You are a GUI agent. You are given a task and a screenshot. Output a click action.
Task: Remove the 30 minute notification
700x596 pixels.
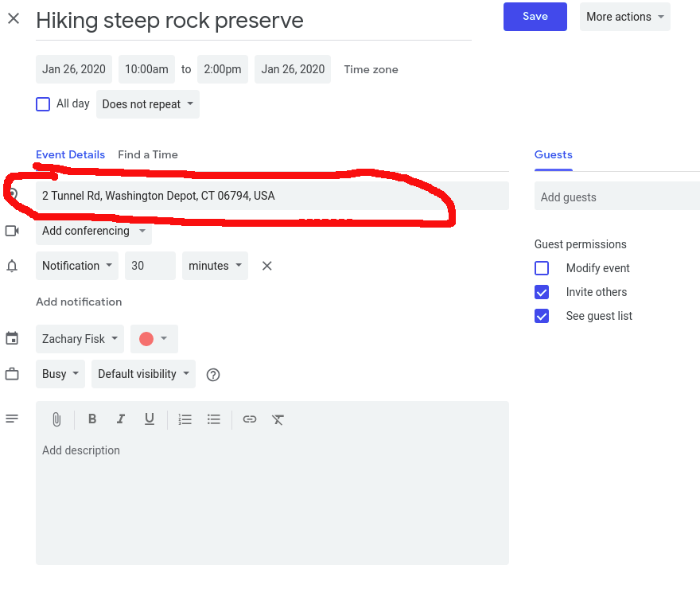(x=267, y=266)
